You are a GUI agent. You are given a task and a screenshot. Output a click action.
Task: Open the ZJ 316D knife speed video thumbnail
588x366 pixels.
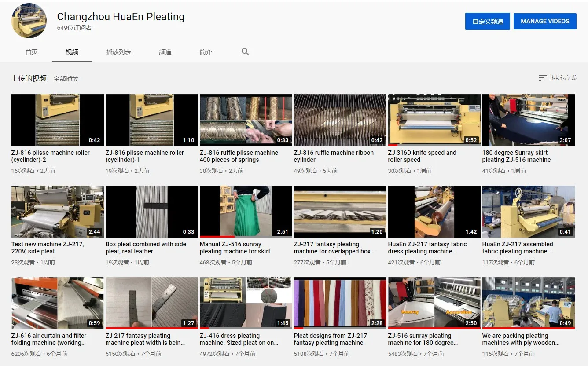tap(434, 120)
